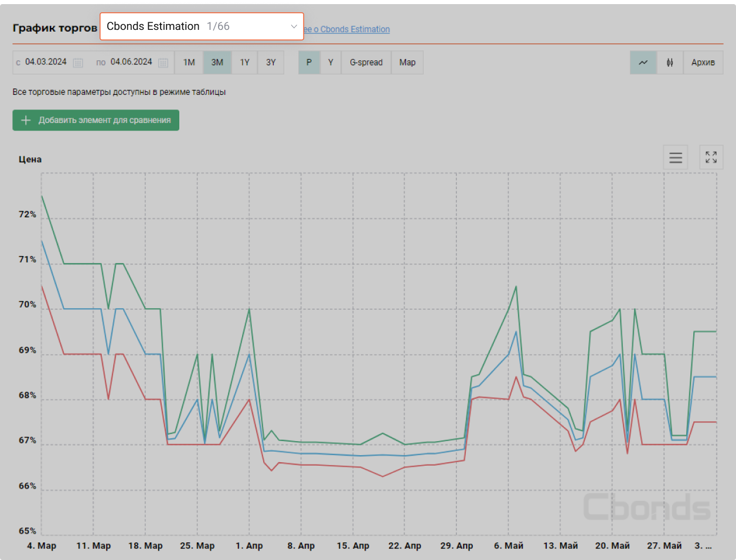Screen dimensions: 736x560
Task: Click the 67% axis label
Action: pyautogui.click(x=28, y=441)
